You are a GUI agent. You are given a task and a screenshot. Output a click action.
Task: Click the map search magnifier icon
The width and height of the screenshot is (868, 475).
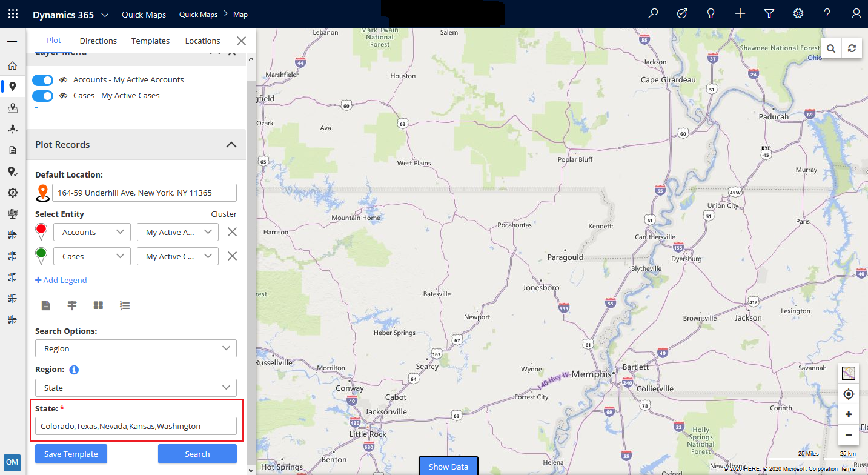pos(831,48)
